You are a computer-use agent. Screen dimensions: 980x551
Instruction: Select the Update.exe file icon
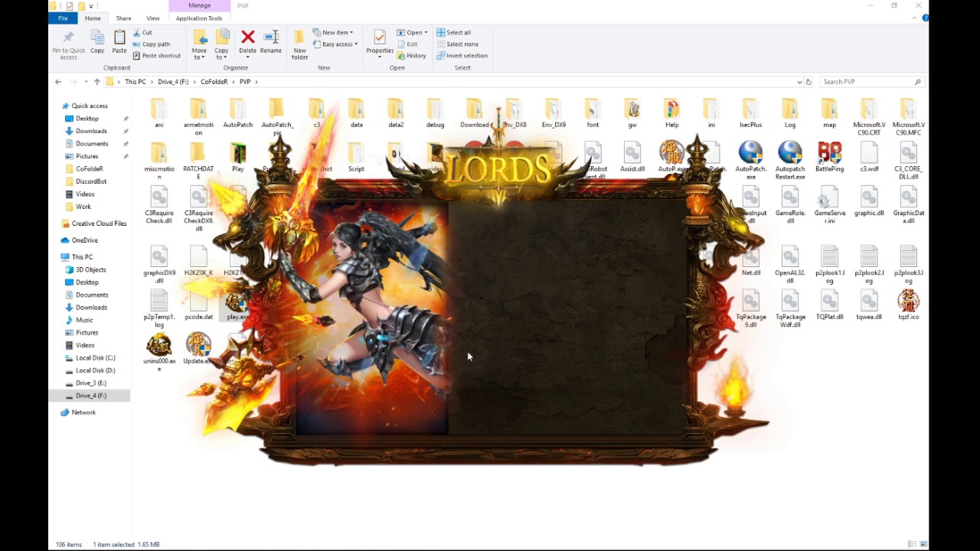click(198, 346)
